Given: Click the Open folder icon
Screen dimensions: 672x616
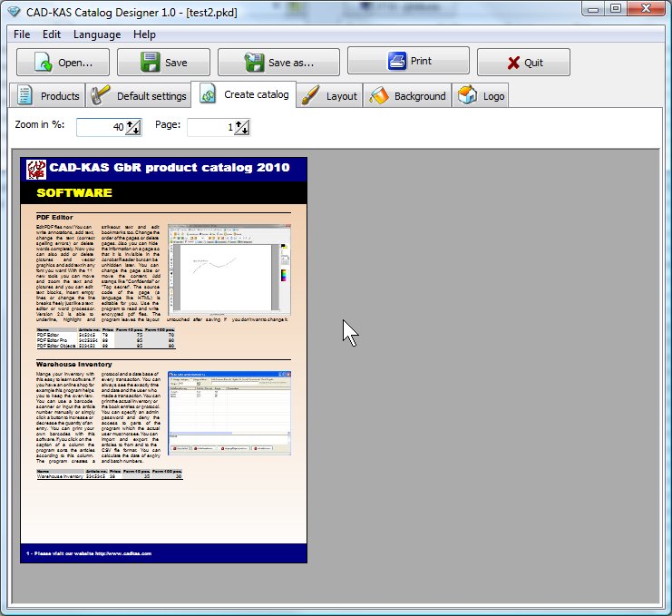Looking at the screenshot, I should 42,63.
